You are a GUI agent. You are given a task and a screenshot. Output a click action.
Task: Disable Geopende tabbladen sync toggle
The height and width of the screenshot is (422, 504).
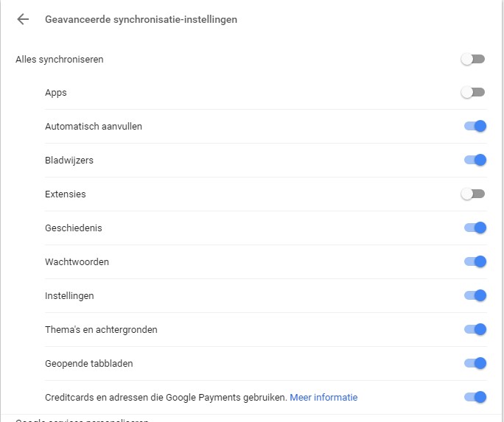[475, 363]
